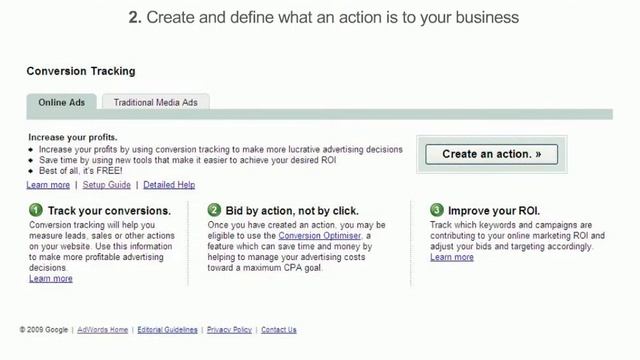Open the Privacy Policy footer link

[229, 330]
